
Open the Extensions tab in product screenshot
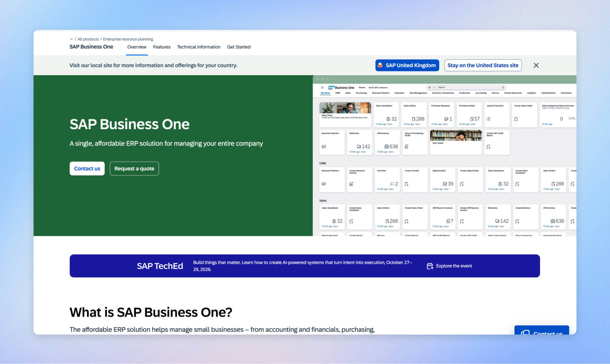(566, 93)
